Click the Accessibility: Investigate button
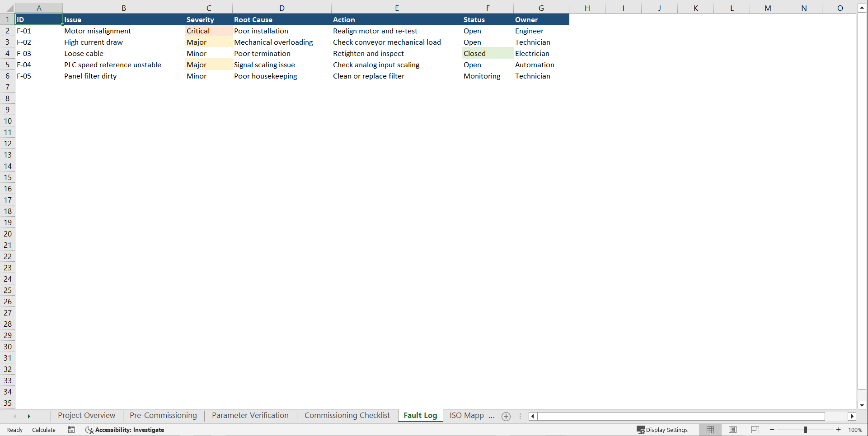Image resolution: width=868 pixels, height=436 pixels. point(125,430)
